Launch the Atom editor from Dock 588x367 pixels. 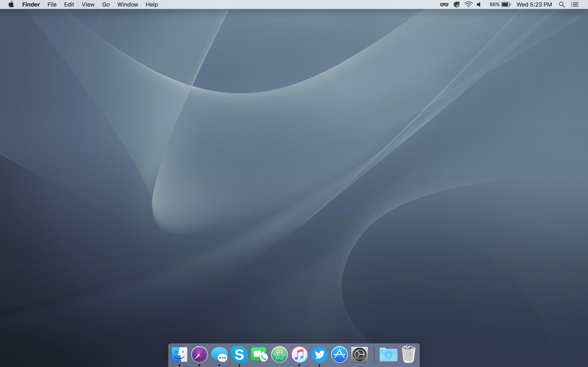click(x=280, y=355)
